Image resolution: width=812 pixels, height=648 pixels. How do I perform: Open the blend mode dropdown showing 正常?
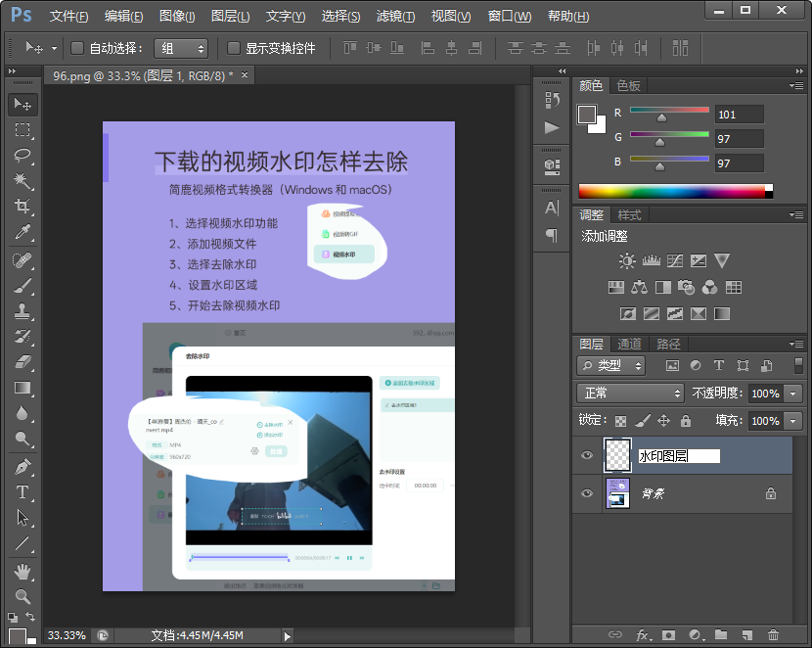click(629, 393)
